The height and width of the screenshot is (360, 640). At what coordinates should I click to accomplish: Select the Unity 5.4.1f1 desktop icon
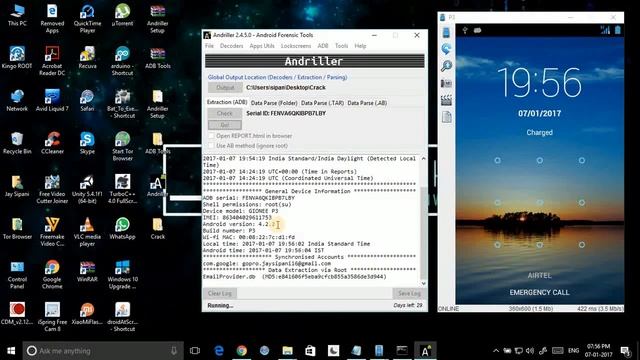87,189
